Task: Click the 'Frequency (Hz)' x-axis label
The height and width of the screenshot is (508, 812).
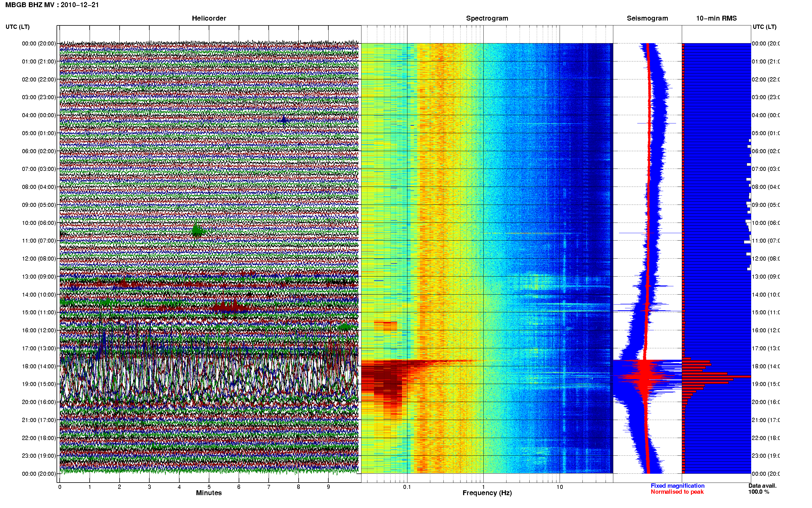Action: click(x=487, y=493)
